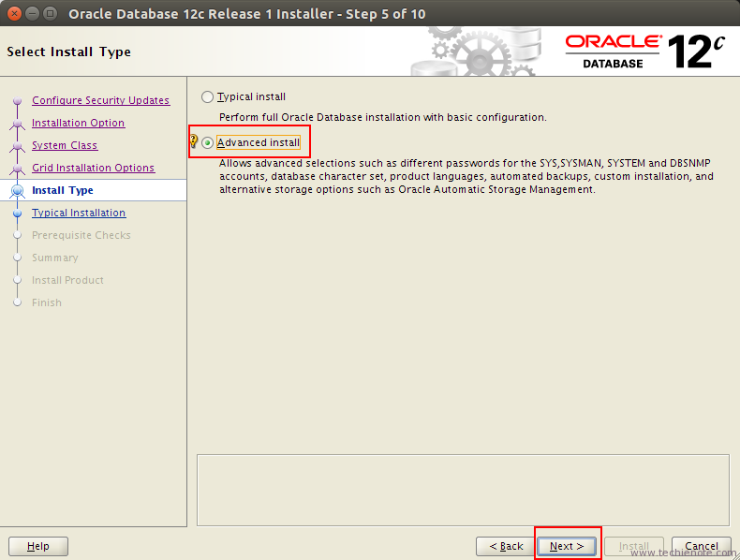Go to Typical Installation step
Image resolution: width=740 pixels, height=560 pixels.
(x=79, y=213)
